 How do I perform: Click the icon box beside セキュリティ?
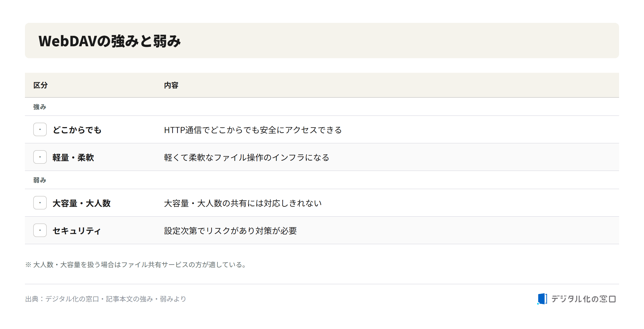click(40, 230)
